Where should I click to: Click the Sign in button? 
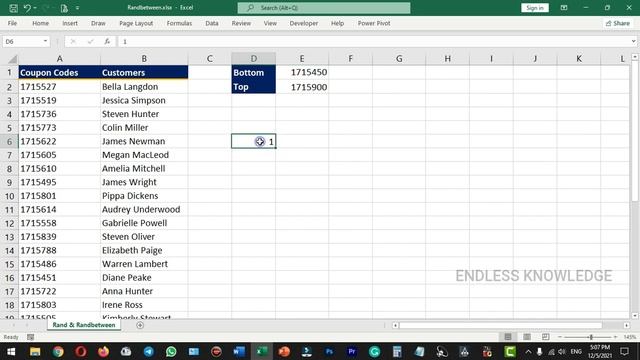[x=535, y=8]
